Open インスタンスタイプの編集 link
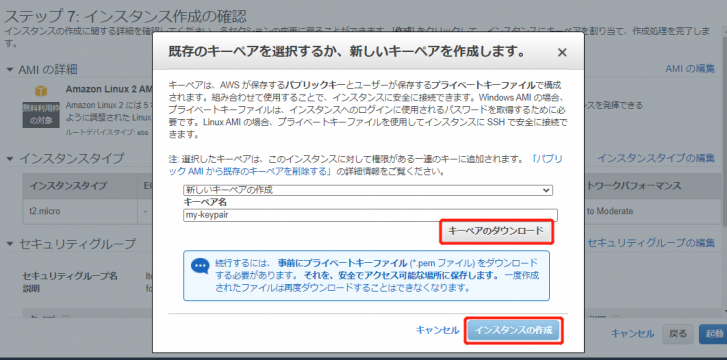The height and width of the screenshot is (360, 727). coord(656,158)
